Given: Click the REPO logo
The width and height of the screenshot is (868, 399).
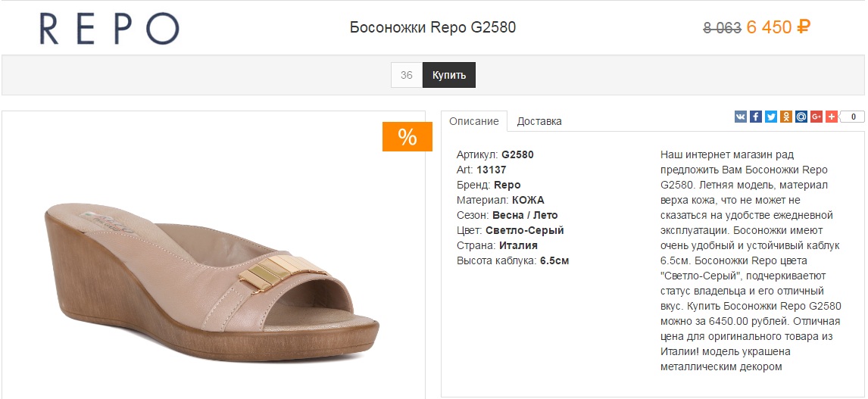Looking at the screenshot, I should tap(109, 29).
